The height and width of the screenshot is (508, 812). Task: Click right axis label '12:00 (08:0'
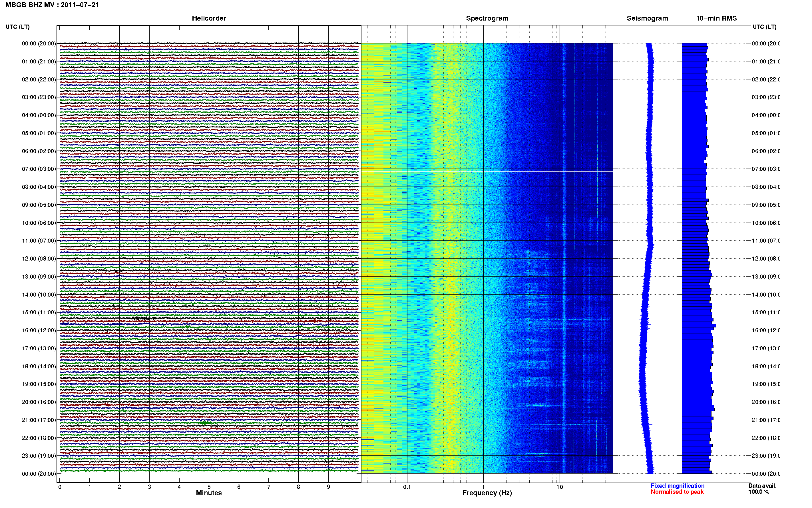click(766, 259)
